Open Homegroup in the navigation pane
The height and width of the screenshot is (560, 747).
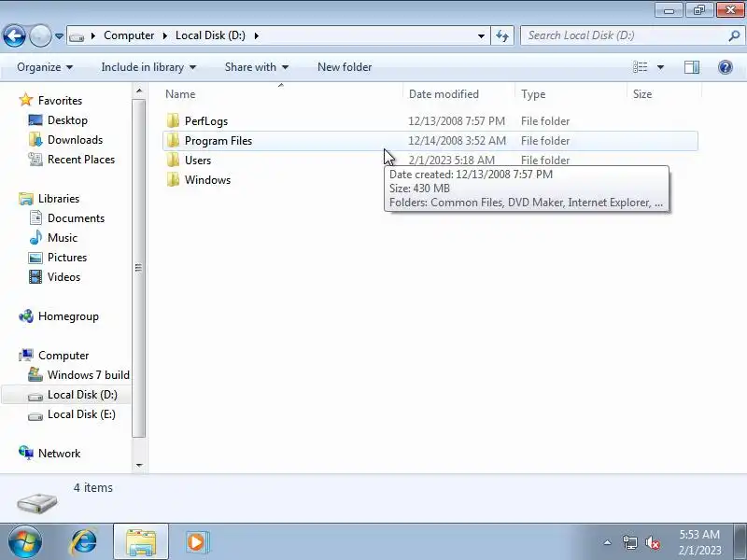(68, 316)
